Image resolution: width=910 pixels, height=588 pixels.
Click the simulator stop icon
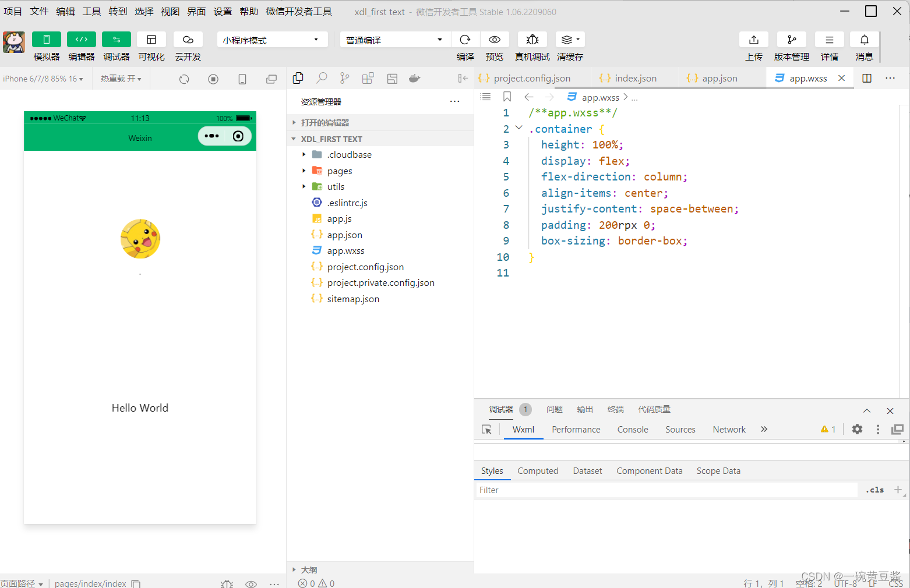coord(213,79)
